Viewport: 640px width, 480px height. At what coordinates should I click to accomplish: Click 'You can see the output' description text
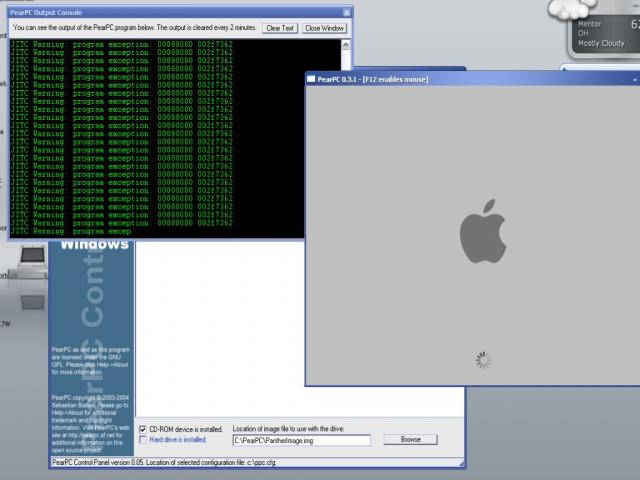[134, 28]
